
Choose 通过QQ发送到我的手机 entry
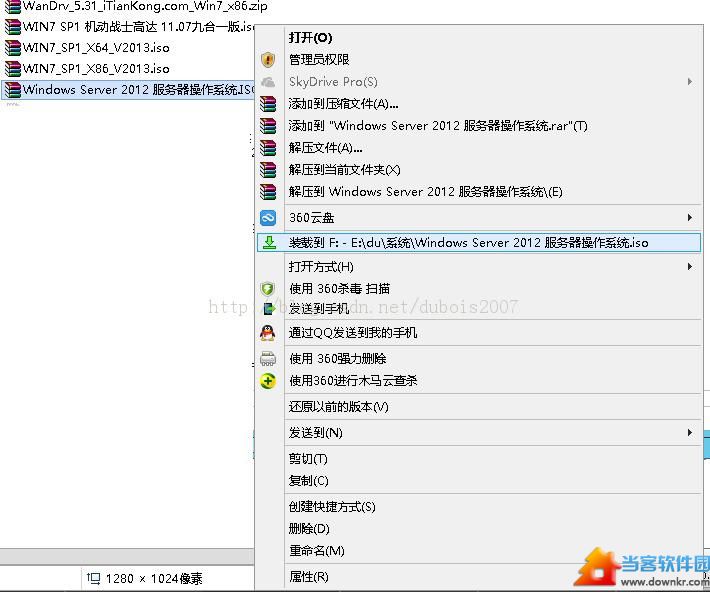pos(479,333)
